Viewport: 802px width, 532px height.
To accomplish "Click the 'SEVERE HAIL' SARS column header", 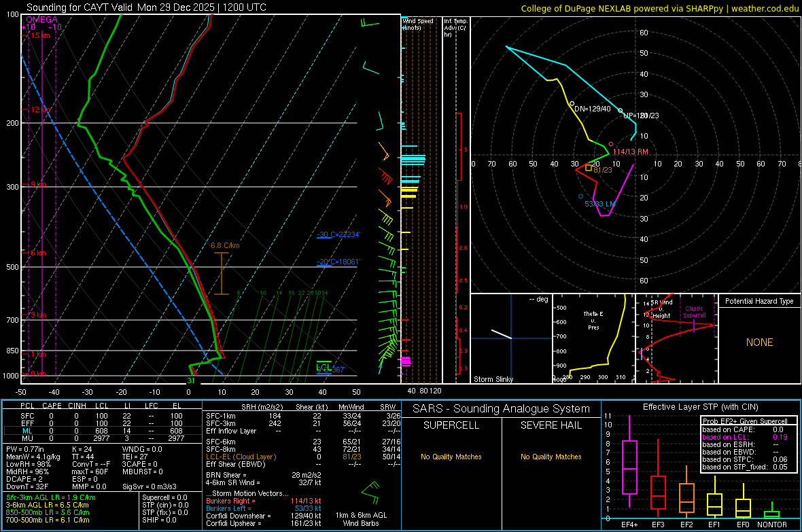I will click(x=551, y=425).
